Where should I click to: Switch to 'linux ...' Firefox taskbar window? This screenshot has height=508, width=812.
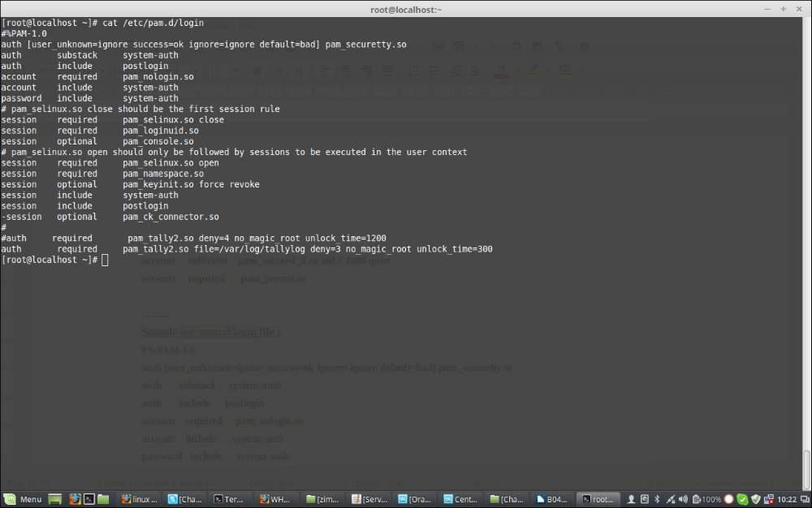[x=140, y=499]
